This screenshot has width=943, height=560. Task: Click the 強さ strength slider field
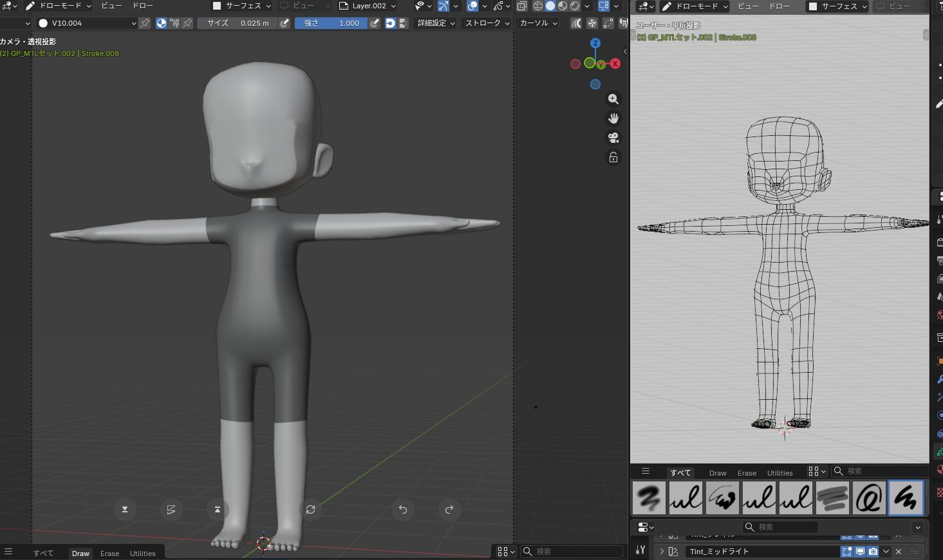pyautogui.click(x=331, y=23)
